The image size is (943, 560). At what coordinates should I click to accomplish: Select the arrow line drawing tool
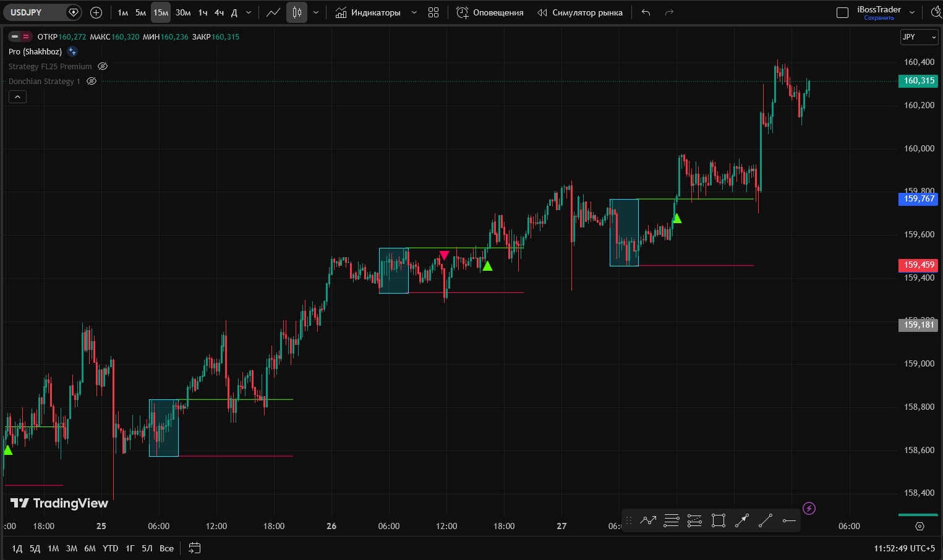[x=742, y=520]
